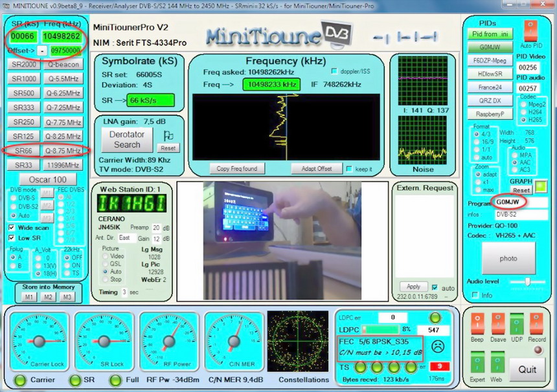Viewport: 557px width, 392px height.
Task: Click the Q-beacon frequency preset
Action: point(63,64)
